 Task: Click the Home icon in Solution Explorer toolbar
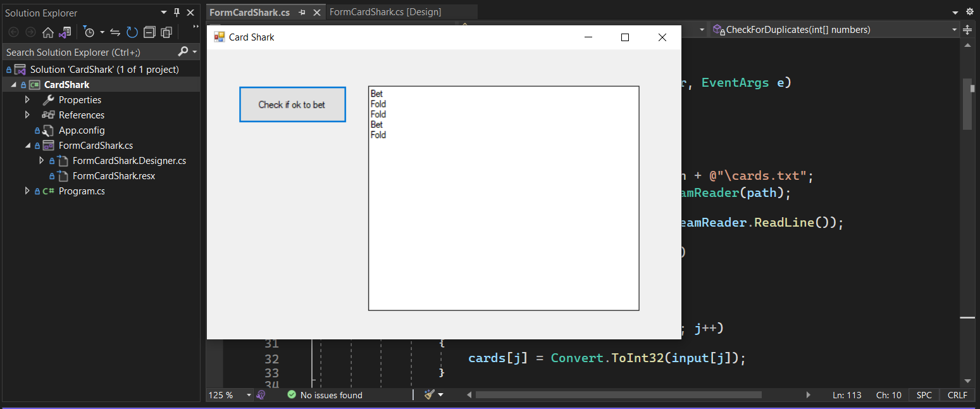point(48,32)
